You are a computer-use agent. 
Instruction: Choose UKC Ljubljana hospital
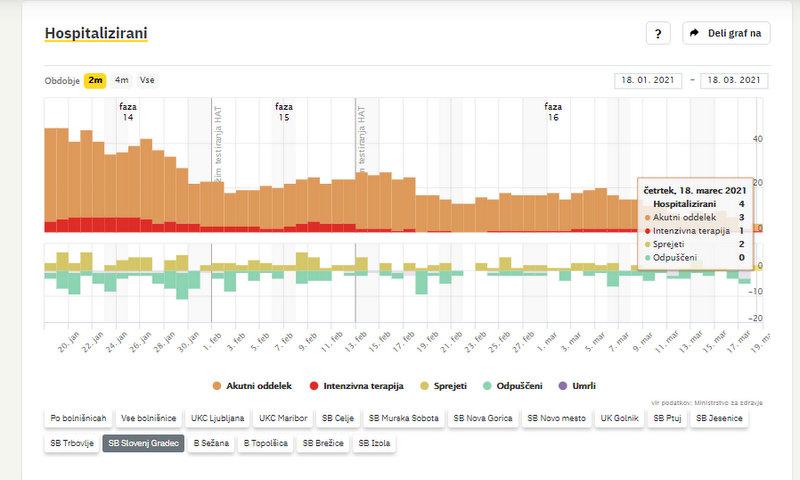(217, 418)
